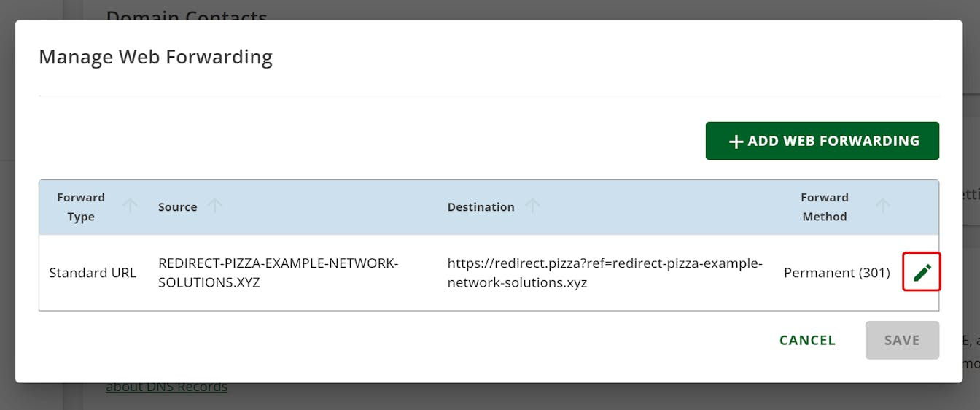Select the Permanent (301) method cell
The height and width of the screenshot is (410, 980).
(836, 273)
